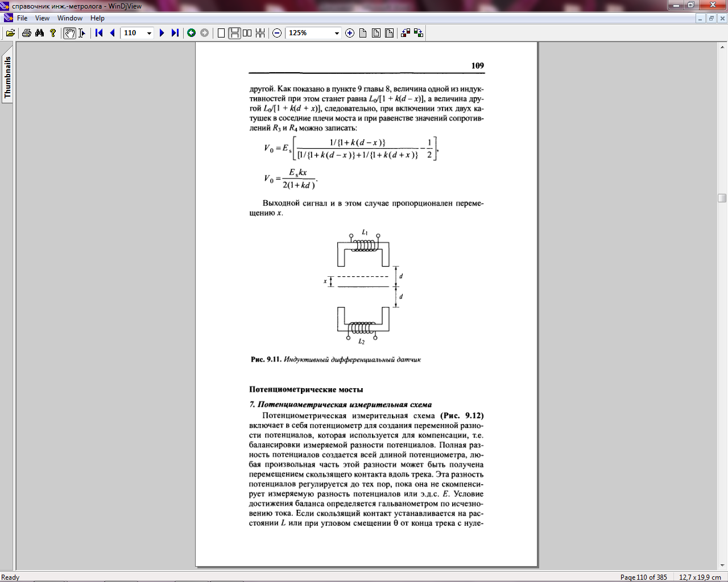
Task: Open the View menu
Action: (x=43, y=18)
